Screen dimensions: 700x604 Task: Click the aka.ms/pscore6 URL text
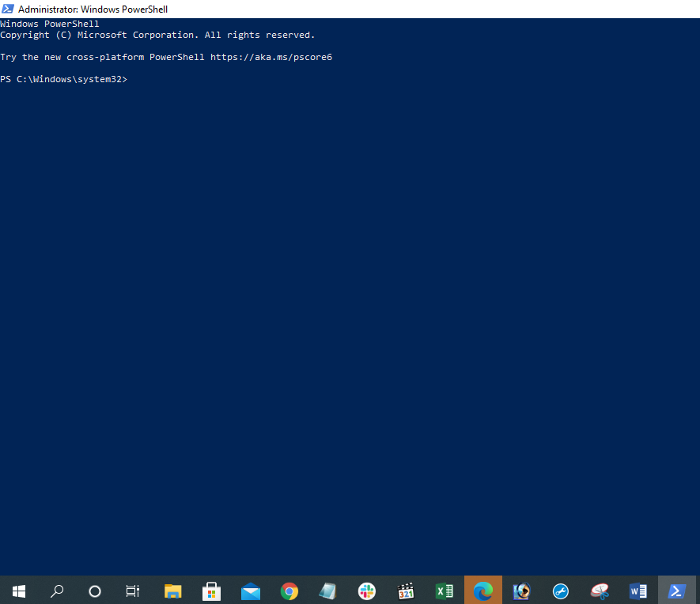(271, 58)
